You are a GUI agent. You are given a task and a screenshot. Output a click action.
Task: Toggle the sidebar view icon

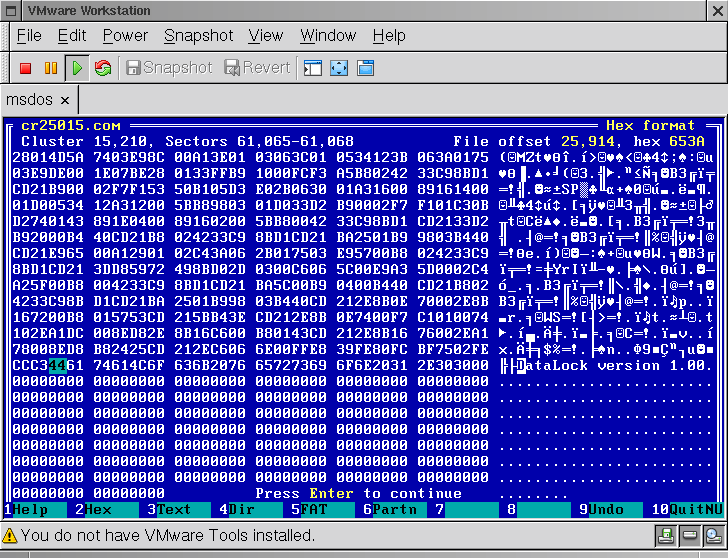click(x=313, y=68)
